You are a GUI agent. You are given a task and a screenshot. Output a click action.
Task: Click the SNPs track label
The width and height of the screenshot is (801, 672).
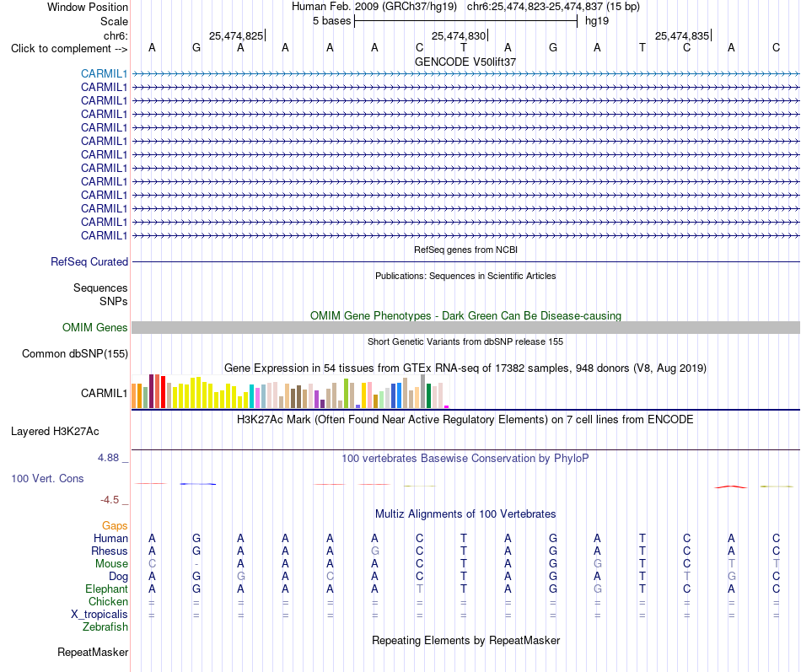pyautogui.click(x=114, y=302)
